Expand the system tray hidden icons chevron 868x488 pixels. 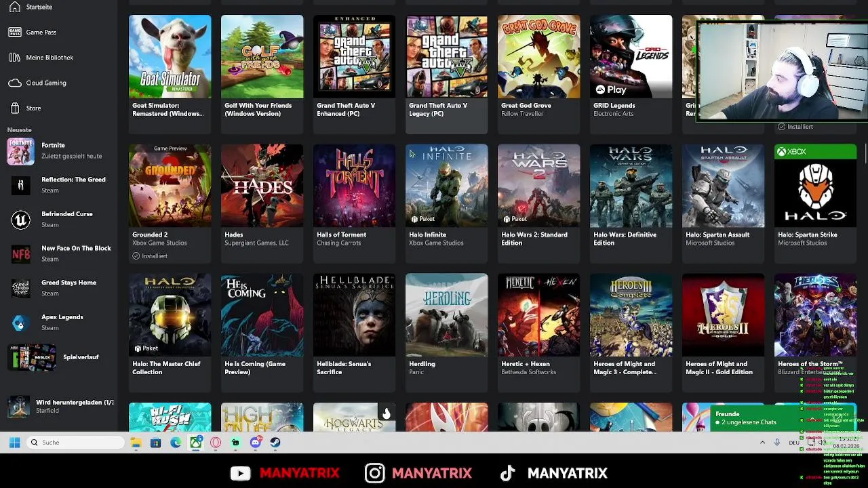[x=762, y=443]
